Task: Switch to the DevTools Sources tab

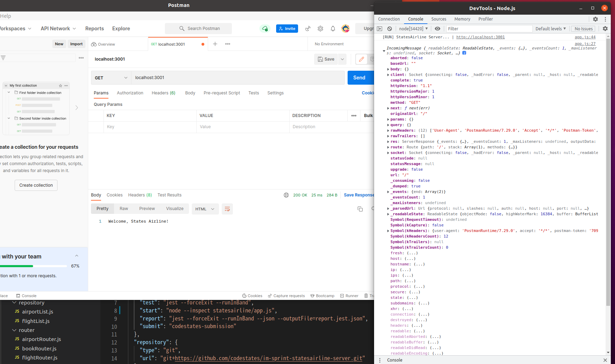Action: point(439,19)
